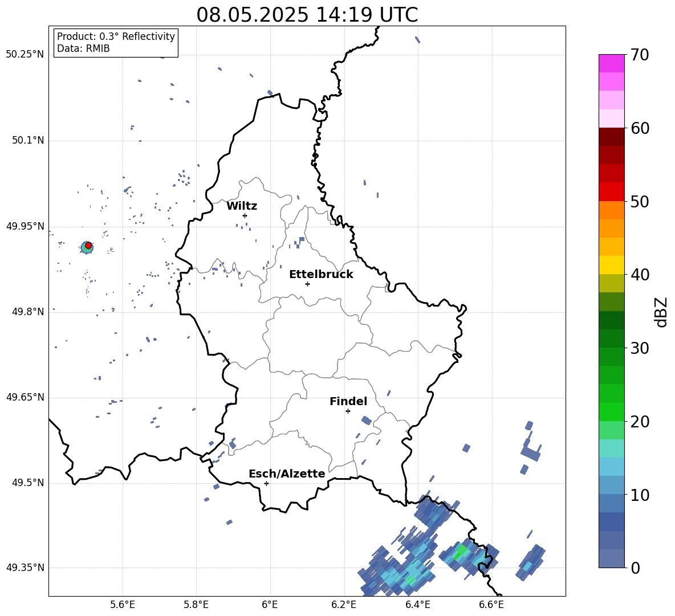Click the green radar echo cell near 6.5°E
The height and width of the screenshot is (616, 675).
click(460, 551)
